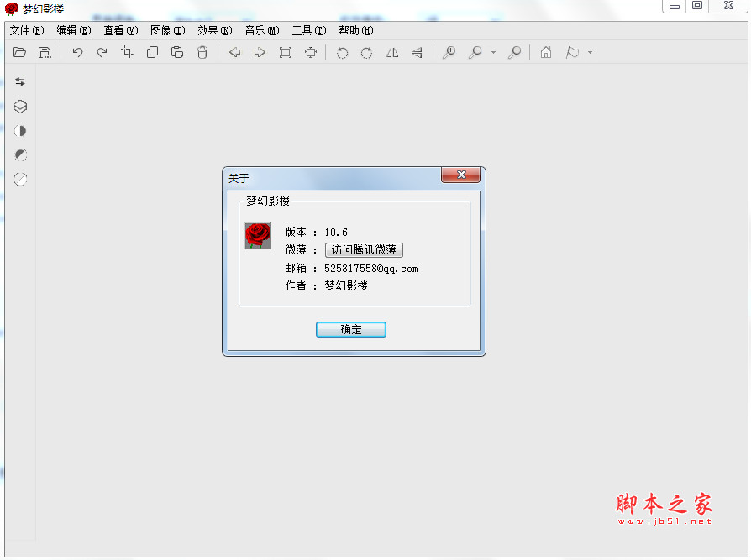Viewport: 751px width, 560px height.
Task: Open the 图像(I) menu
Action: [x=168, y=30]
